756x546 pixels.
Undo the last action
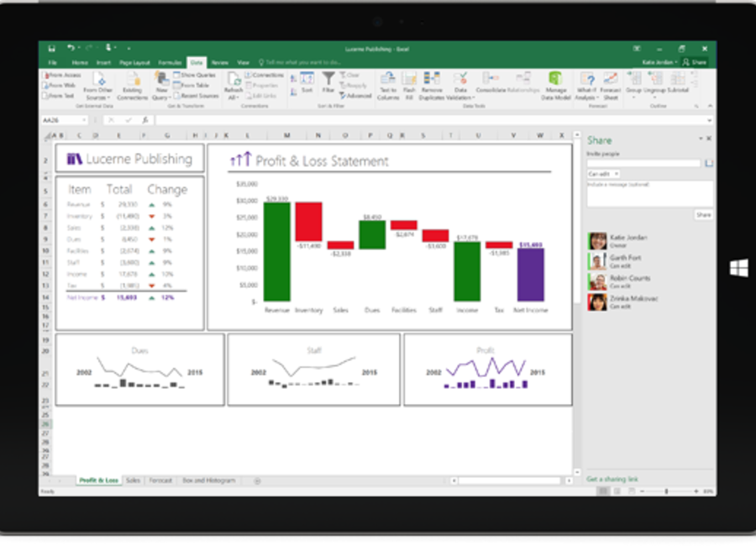point(71,48)
